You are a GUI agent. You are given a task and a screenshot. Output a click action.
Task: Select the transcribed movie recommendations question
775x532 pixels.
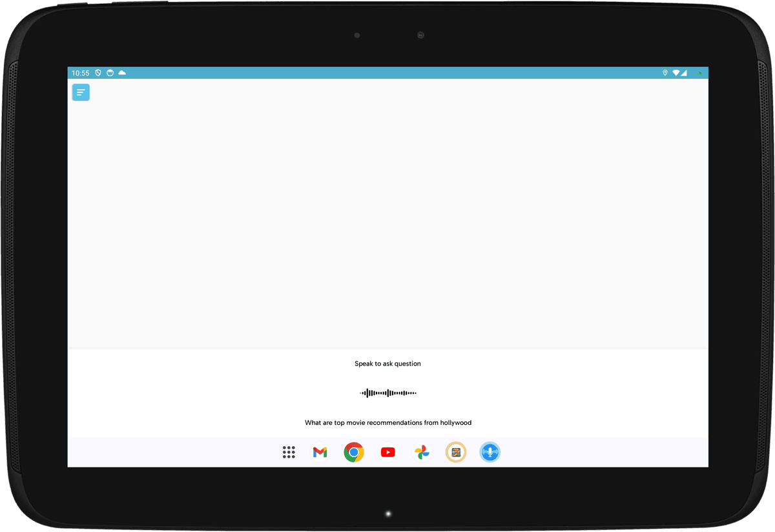point(387,422)
